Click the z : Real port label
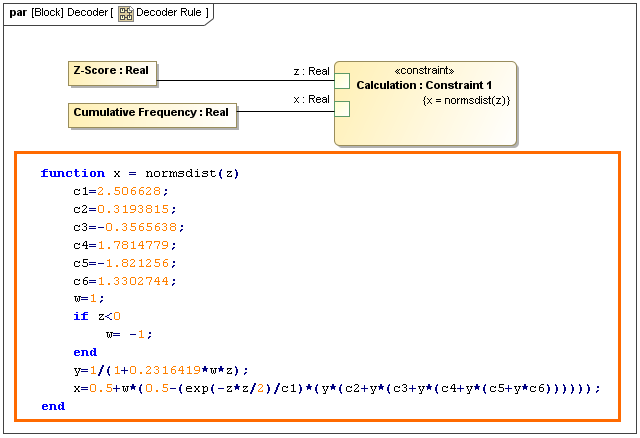The width and height of the screenshot is (640, 438). click(311, 71)
